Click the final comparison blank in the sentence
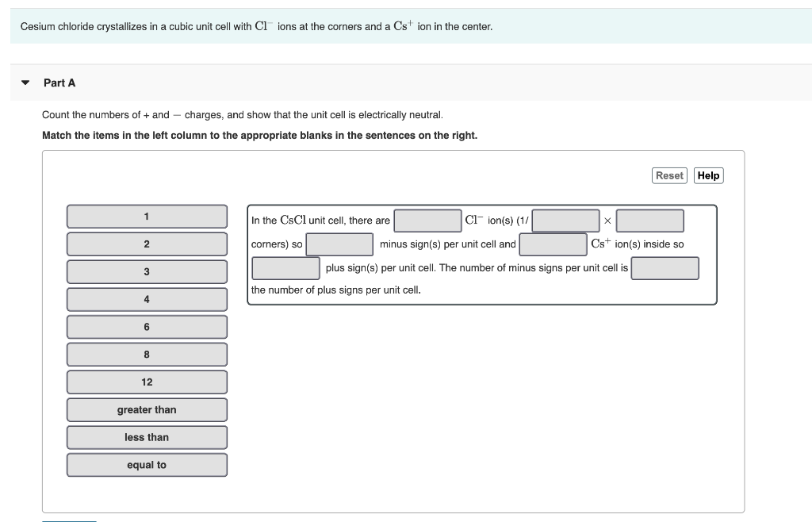Viewport: 812px width, 522px height. [x=666, y=268]
